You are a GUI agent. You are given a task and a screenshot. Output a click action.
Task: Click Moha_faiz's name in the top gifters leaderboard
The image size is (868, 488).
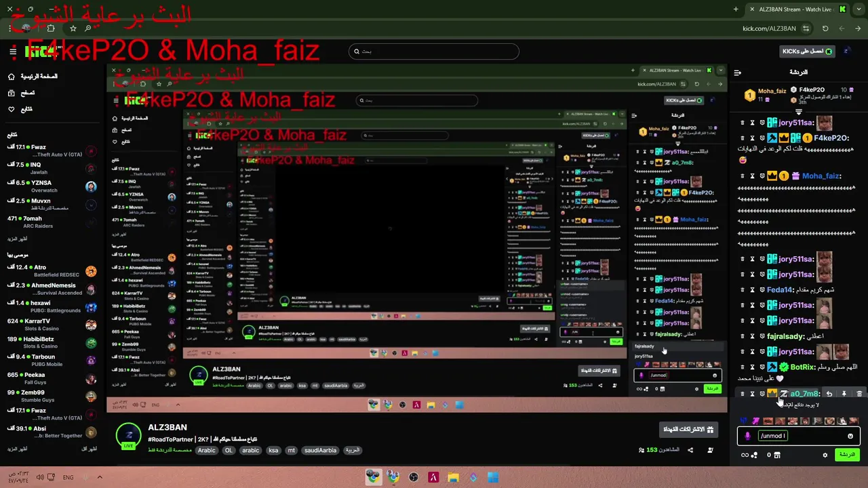pos(772,91)
